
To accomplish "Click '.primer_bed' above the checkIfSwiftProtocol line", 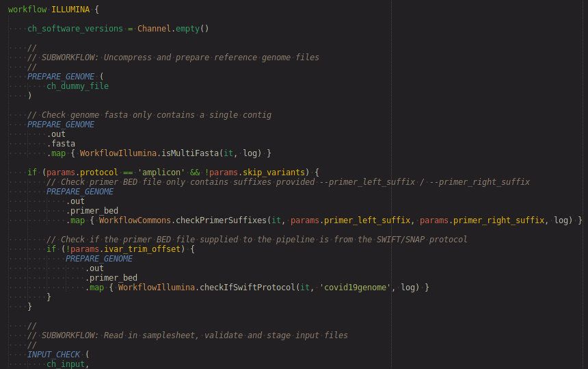I will pos(111,278).
